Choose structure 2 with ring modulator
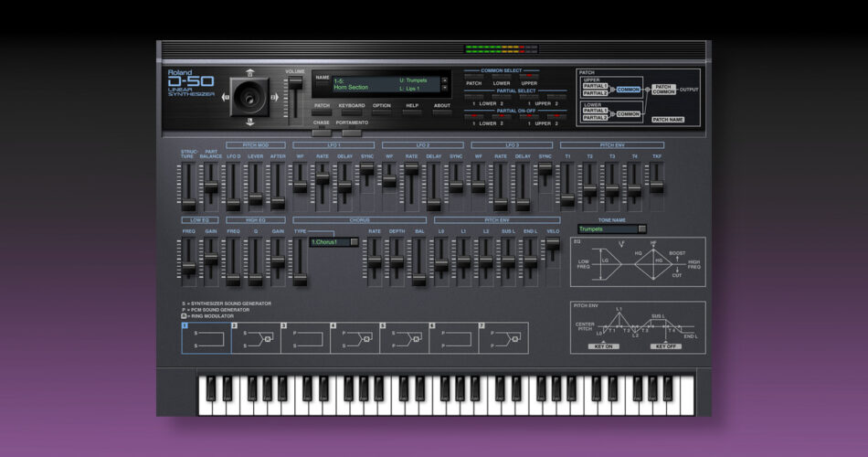Image resolution: width=868 pixels, height=457 pixels. (x=255, y=338)
